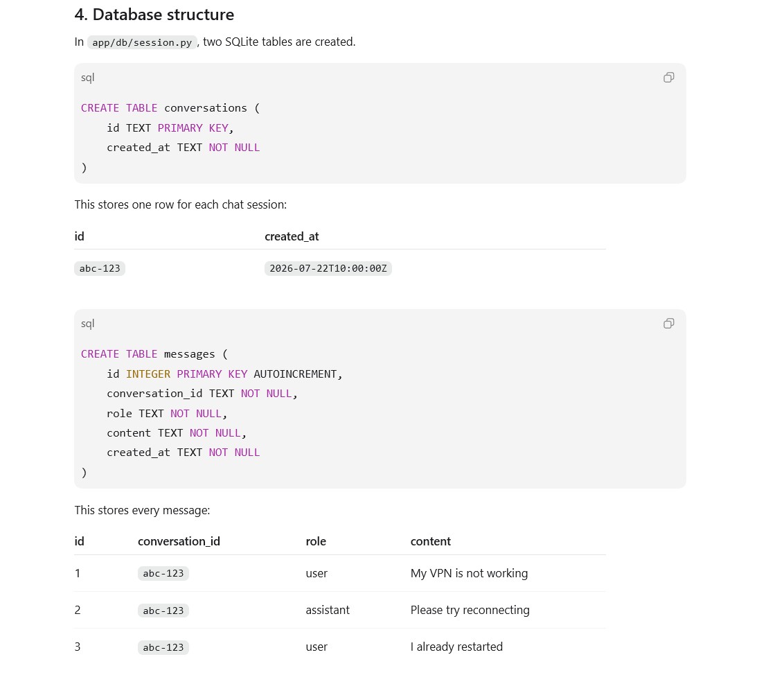Image resolution: width=784 pixels, height=684 pixels.
Task: Click the conversation_id column header
Action: click(179, 541)
